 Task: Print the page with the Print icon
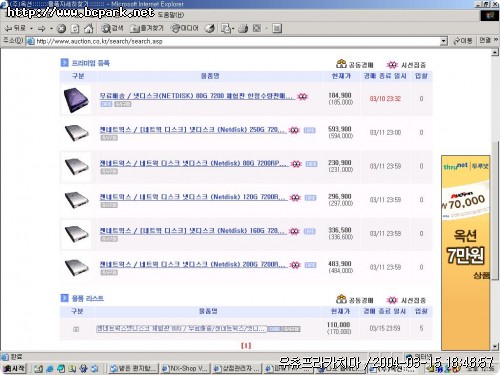(x=243, y=29)
